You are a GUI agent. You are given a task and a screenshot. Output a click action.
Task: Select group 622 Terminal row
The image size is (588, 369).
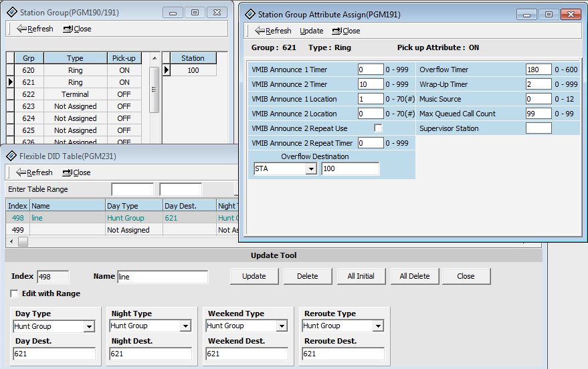click(x=76, y=94)
